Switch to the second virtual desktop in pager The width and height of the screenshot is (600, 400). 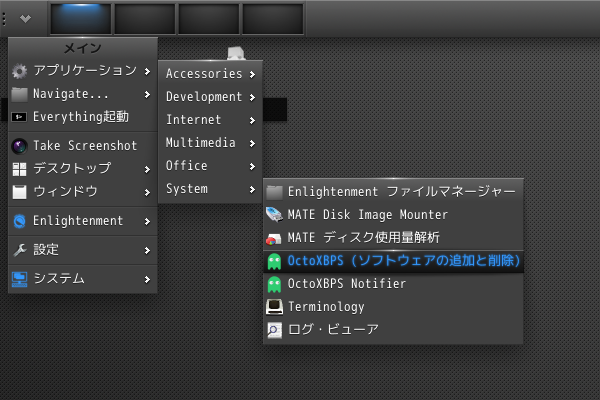[145, 19]
